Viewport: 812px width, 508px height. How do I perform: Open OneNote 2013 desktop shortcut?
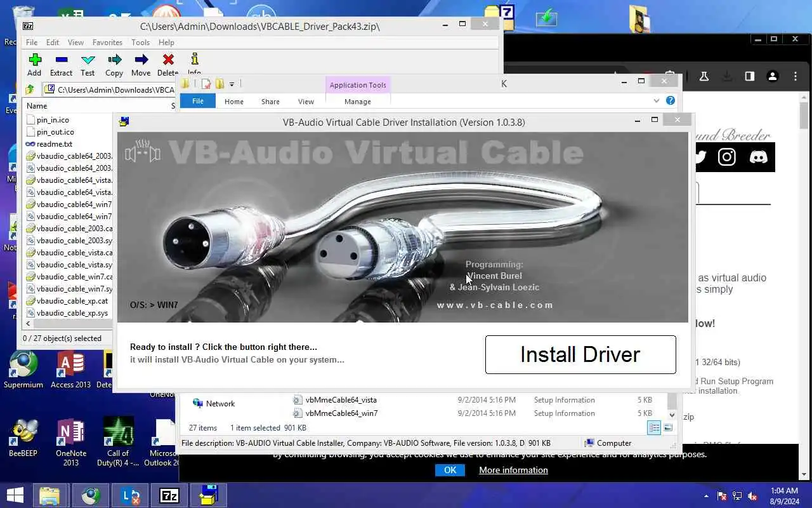pyautogui.click(x=71, y=443)
